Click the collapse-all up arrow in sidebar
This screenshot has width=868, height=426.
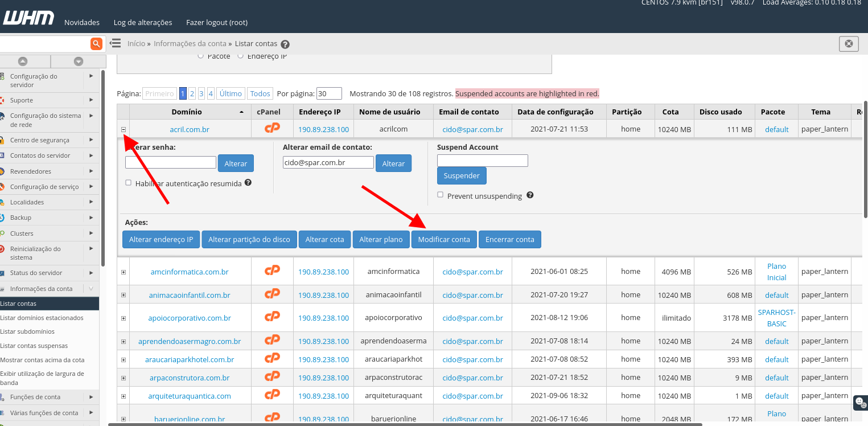(23, 62)
